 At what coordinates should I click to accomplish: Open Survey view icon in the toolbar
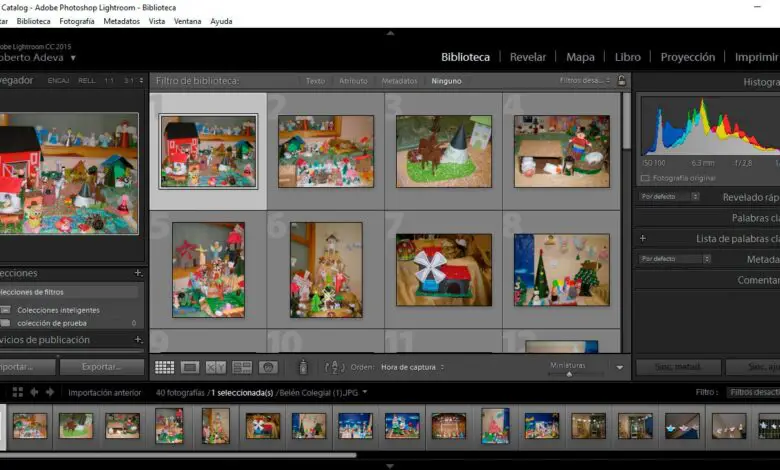(242, 368)
